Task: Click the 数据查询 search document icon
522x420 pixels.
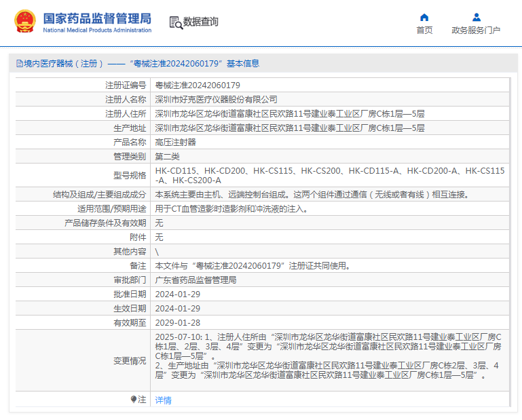Action: 176,22
